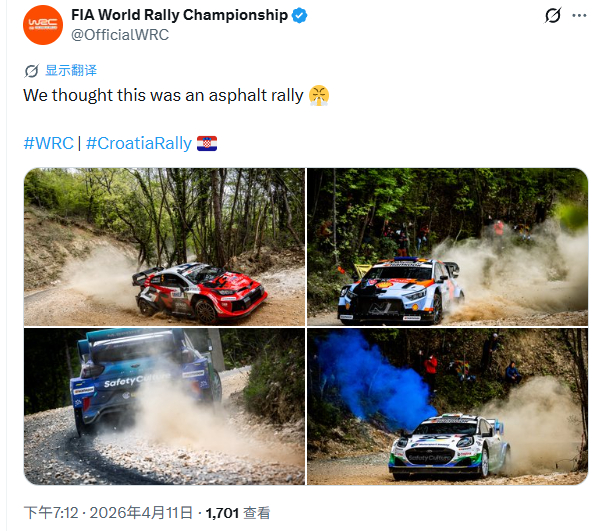Open the red Toyota rally car photo

tap(164, 247)
